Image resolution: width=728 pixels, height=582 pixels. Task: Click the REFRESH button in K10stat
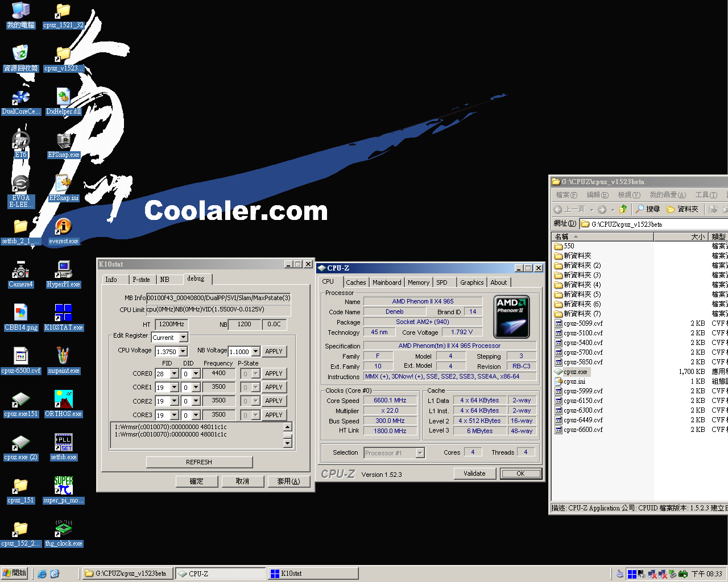point(199,462)
